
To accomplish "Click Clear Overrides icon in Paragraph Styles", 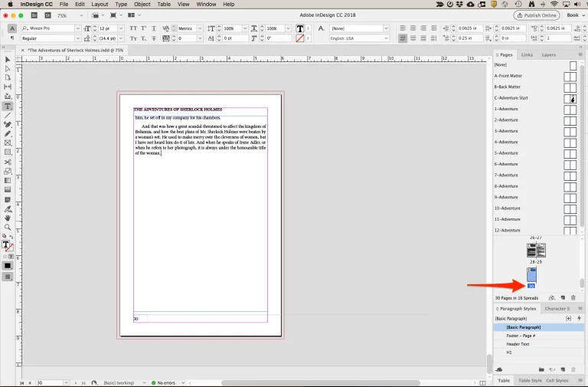I will [552, 369].
